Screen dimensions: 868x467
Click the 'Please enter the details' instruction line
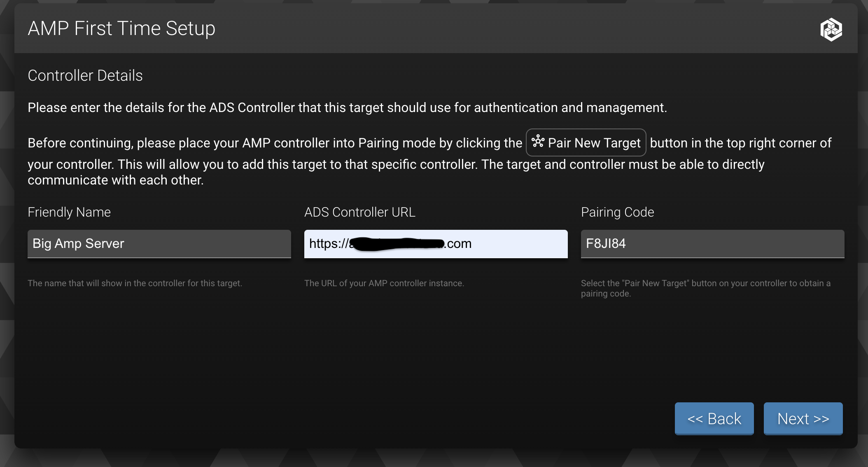[347, 108]
